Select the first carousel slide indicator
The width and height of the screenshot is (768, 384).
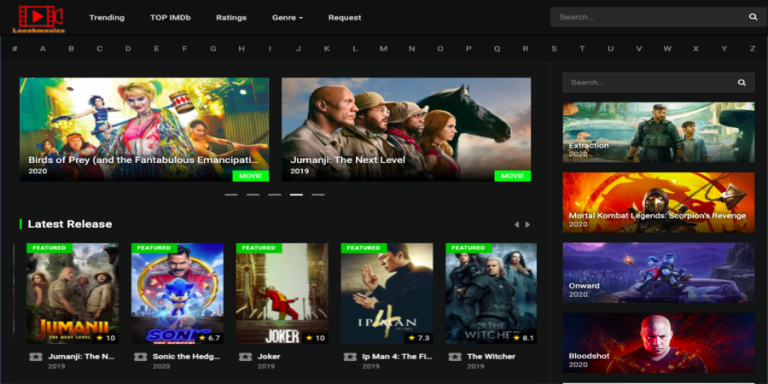pyautogui.click(x=231, y=194)
